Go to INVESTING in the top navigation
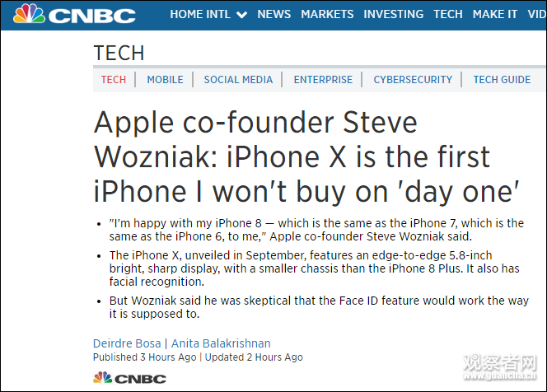The width and height of the screenshot is (547, 392). [x=394, y=14]
